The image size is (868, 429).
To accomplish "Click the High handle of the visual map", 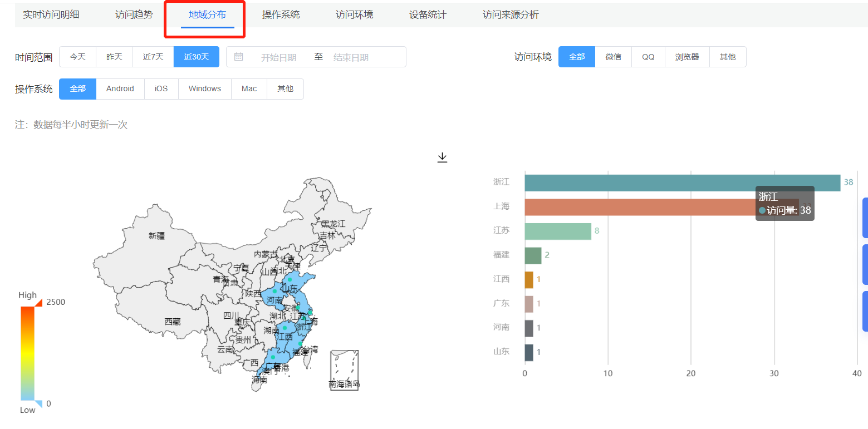I will pos(38,303).
